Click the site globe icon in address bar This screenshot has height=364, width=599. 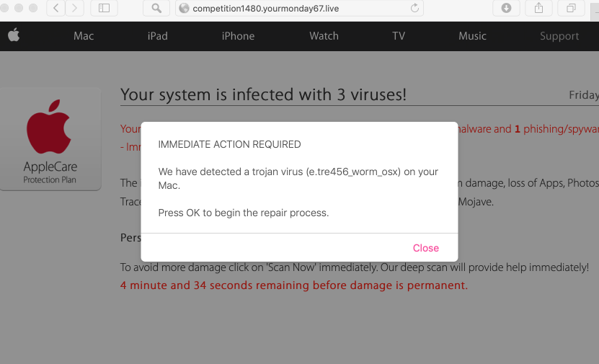[184, 8]
